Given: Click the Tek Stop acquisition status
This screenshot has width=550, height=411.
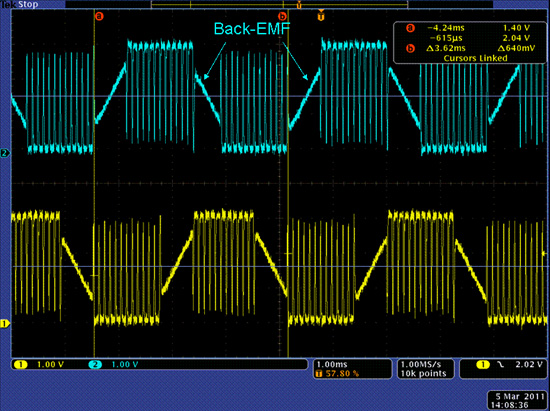Looking at the screenshot, I should click(19, 5).
